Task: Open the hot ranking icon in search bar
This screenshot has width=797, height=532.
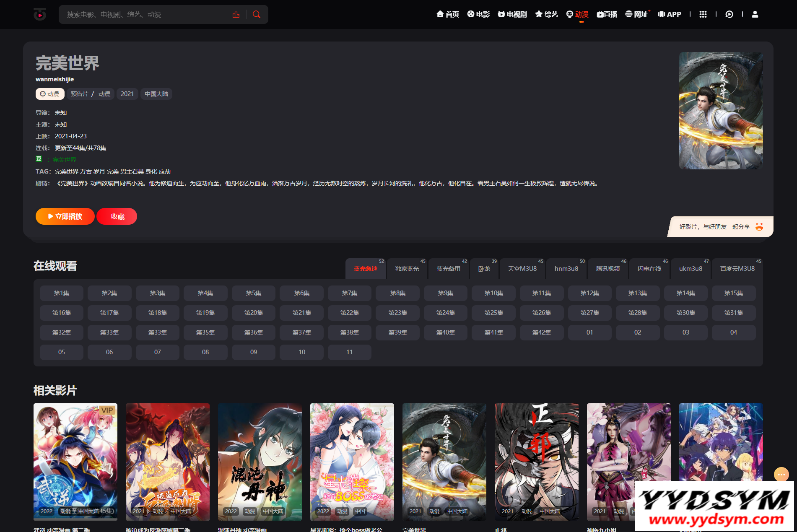Action: (x=236, y=15)
